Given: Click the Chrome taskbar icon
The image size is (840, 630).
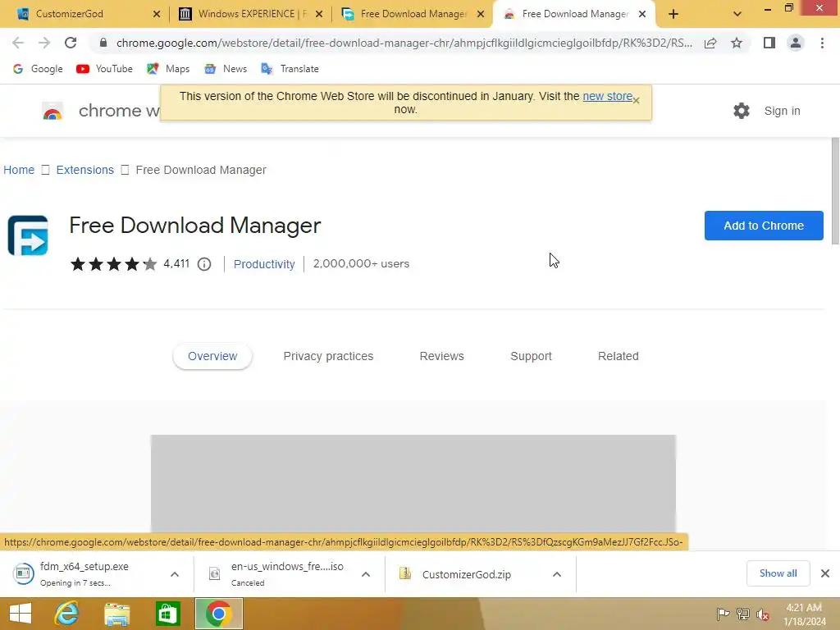Looking at the screenshot, I should click(218, 614).
